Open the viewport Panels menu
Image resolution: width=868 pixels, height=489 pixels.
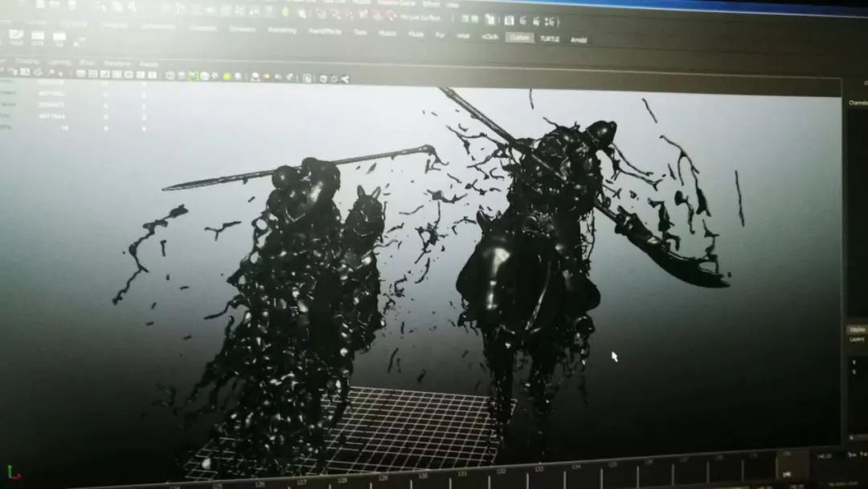(149, 64)
